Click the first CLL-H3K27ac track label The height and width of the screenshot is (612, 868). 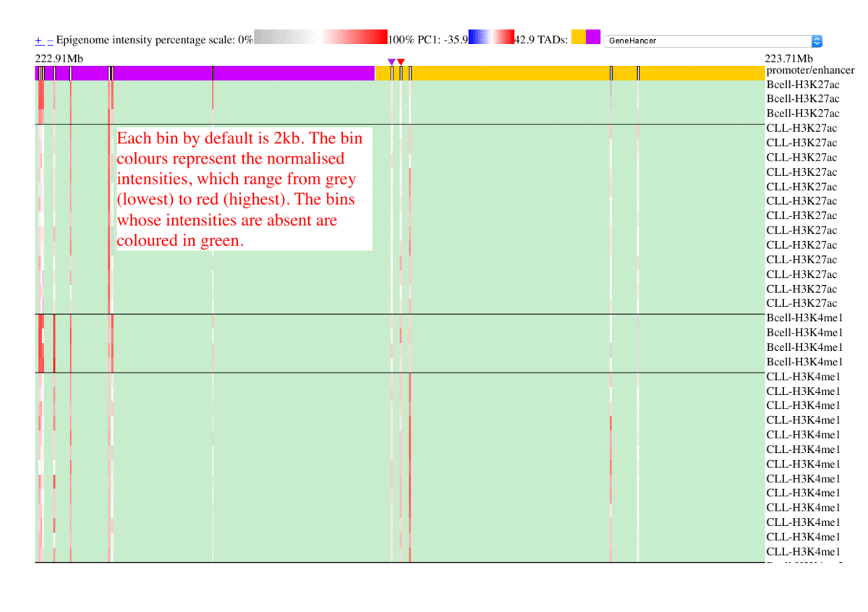pos(801,128)
